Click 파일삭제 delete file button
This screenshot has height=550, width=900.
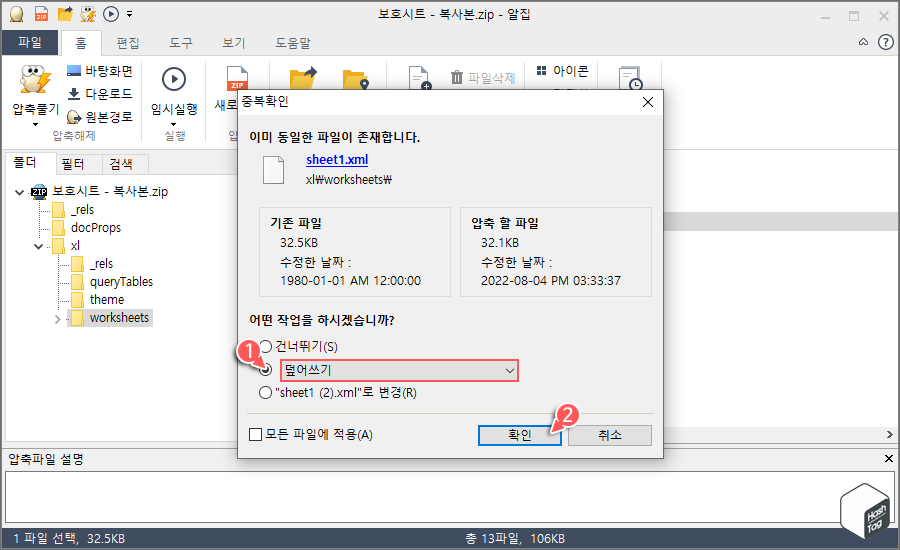[x=483, y=77]
